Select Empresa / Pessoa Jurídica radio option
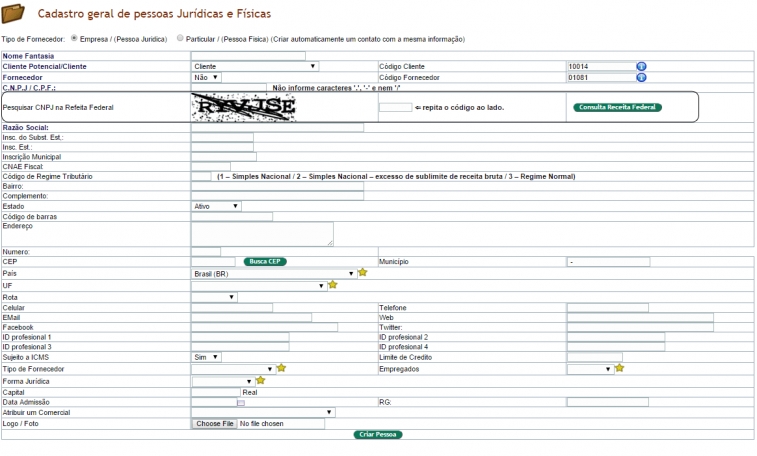This screenshot has width=757, height=456. coord(74,38)
